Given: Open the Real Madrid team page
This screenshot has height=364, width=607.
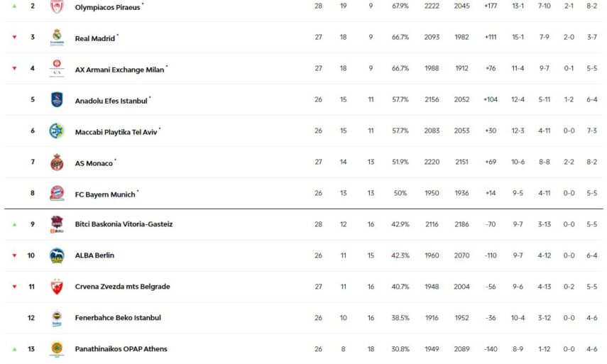Looking at the screenshot, I should pos(94,38).
